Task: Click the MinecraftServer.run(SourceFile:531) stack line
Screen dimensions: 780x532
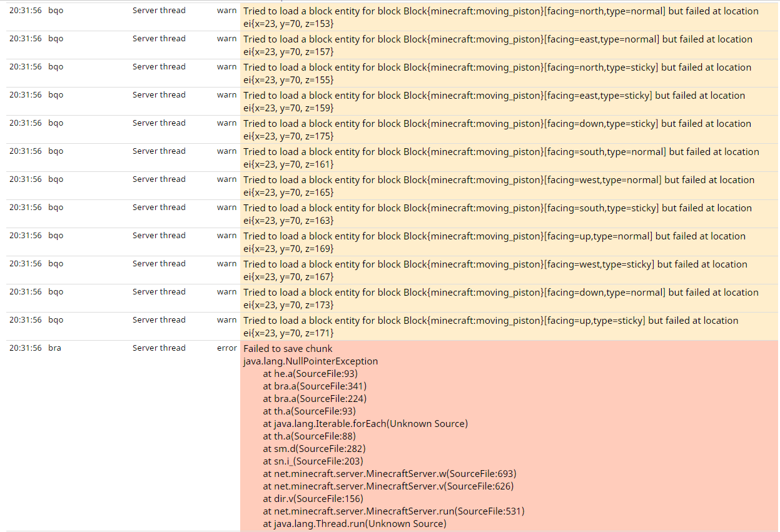Action: tap(393, 511)
